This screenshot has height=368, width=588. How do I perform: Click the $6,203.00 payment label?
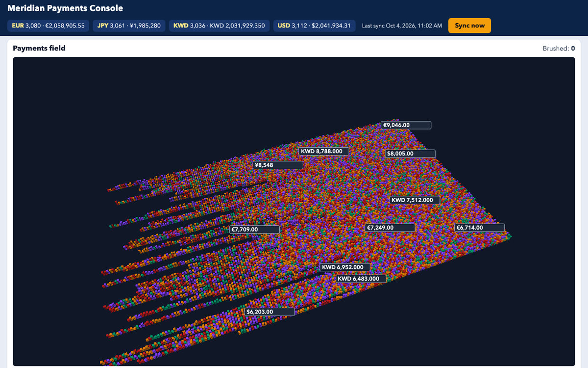click(269, 312)
